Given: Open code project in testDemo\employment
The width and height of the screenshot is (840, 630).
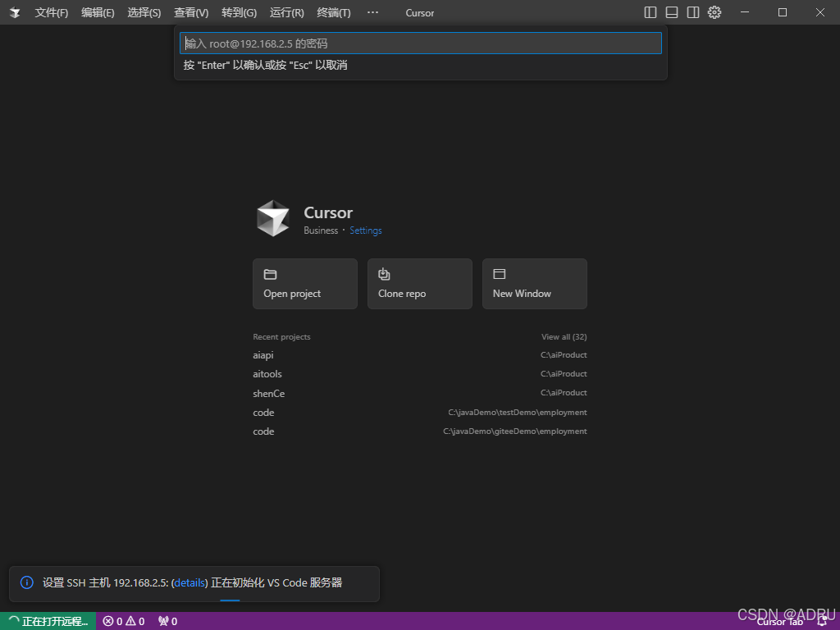Looking at the screenshot, I should click(x=420, y=413).
